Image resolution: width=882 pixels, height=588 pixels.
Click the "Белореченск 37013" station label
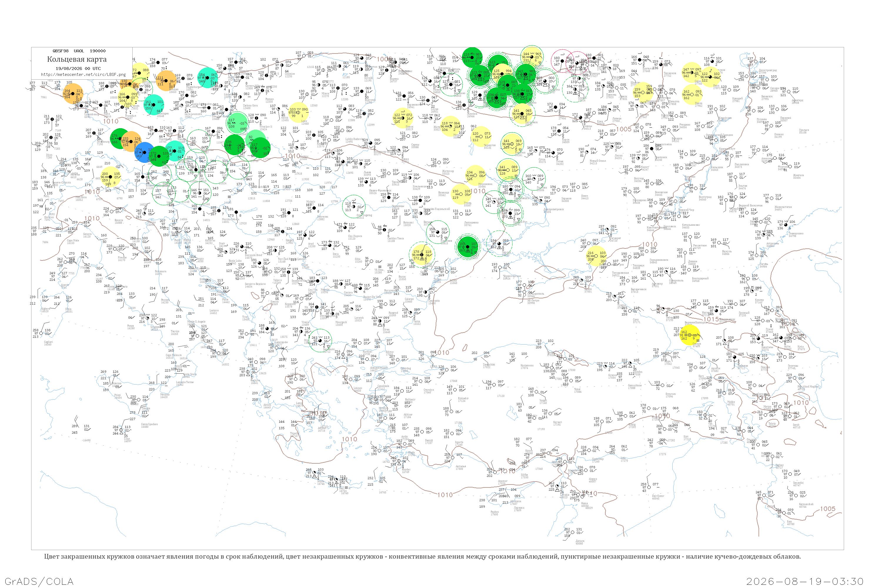tap(639, 290)
